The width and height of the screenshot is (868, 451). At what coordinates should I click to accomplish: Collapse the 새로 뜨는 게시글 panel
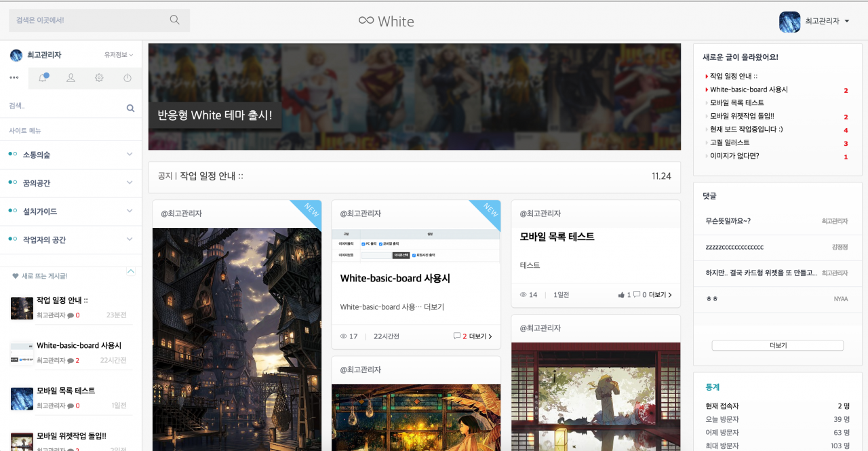tap(131, 271)
